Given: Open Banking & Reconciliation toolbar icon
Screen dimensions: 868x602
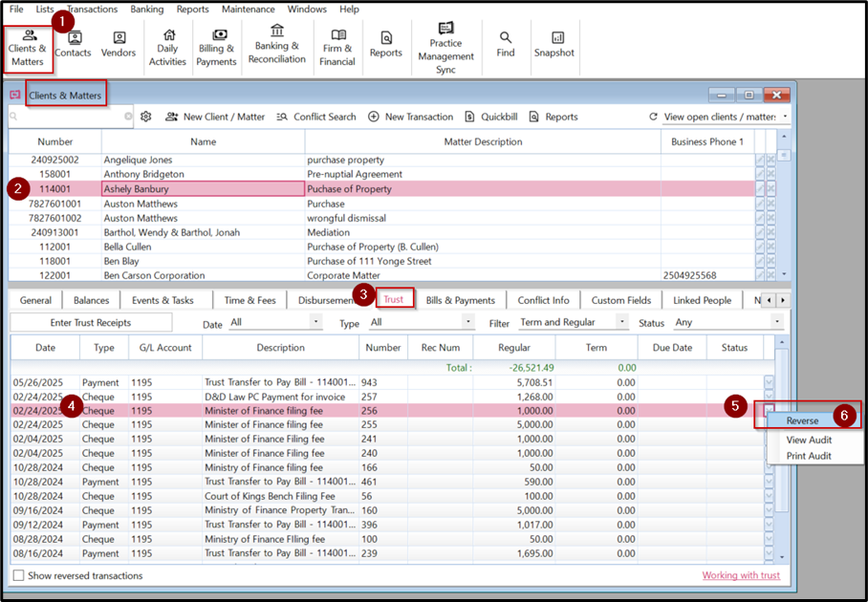Looking at the screenshot, I should (x=277, y=44).
